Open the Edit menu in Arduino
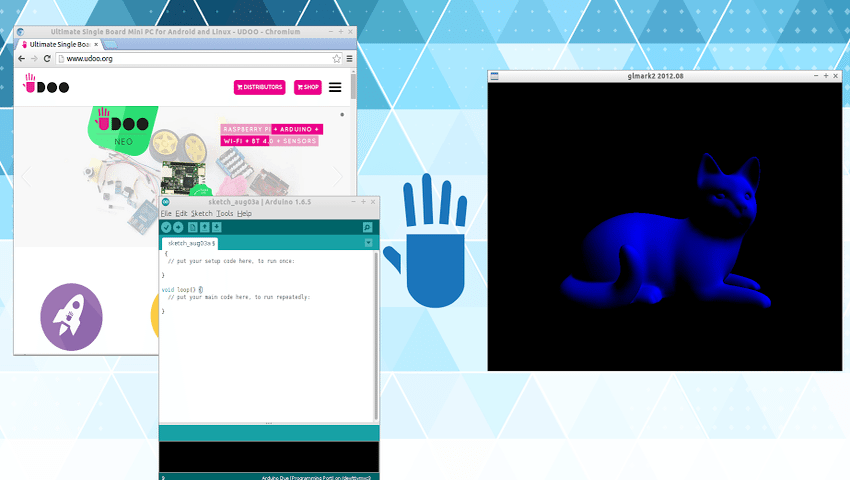Screen dimensions: 850x480 pyautogui.click(x=181, y=214)
